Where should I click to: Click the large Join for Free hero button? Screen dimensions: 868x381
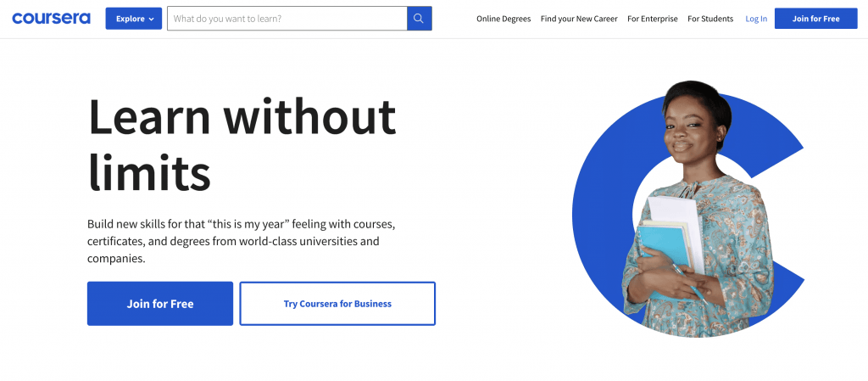pyautogui.click(x=160, y=304)
